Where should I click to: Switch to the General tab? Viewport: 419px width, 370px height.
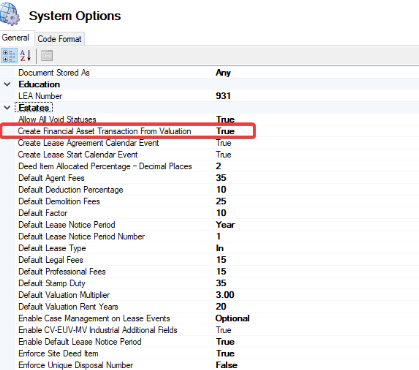(15, 38)
